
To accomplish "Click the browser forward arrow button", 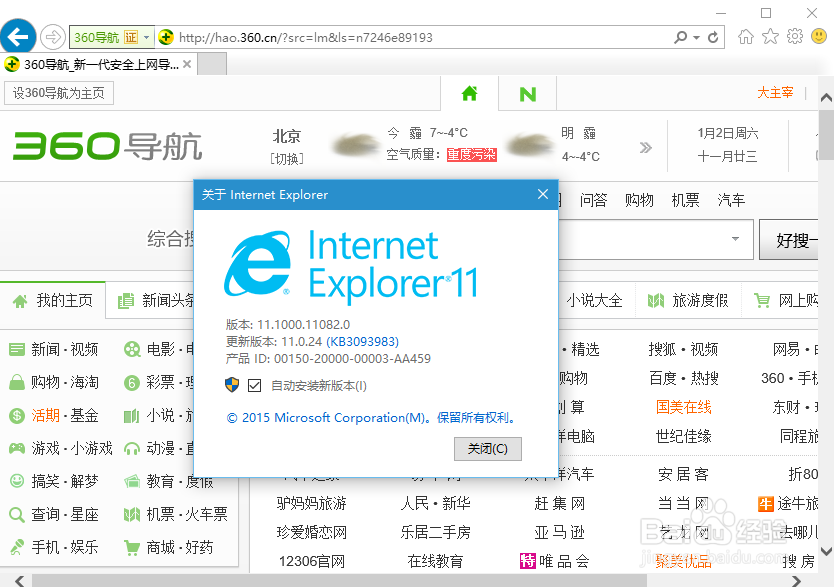I will [52, 37].
